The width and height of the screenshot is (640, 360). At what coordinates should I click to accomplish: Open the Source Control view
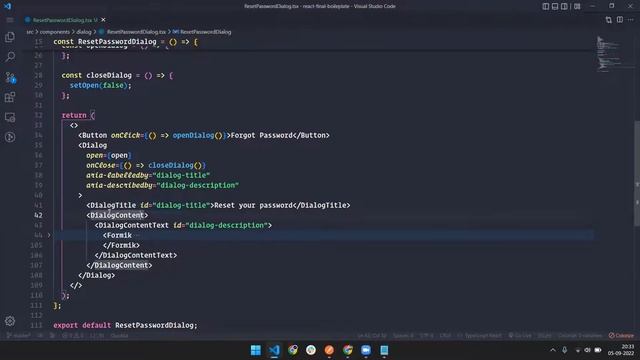point(10,77)
